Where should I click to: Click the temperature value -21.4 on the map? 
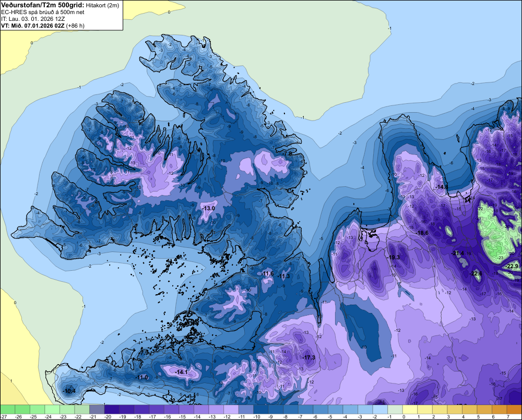[x=457, y=253]
